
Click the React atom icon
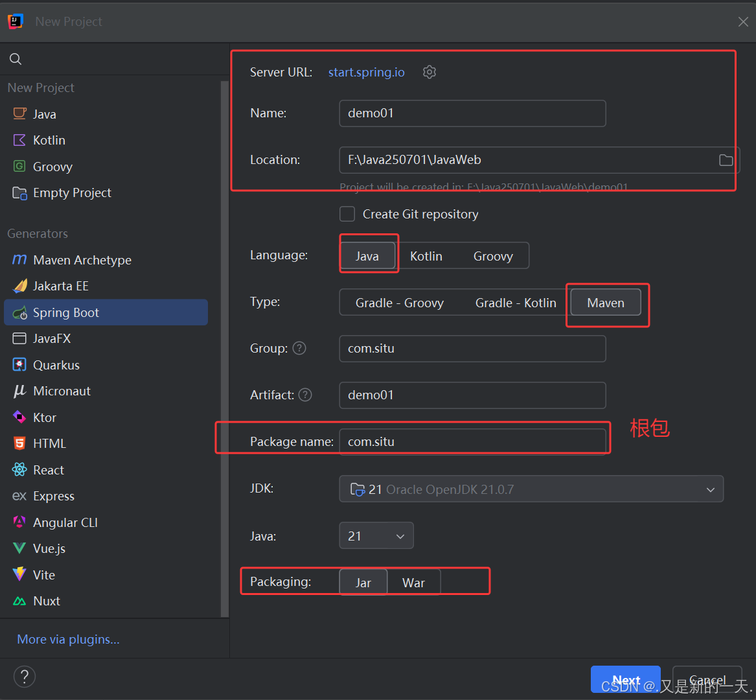[x=19, y=469]
